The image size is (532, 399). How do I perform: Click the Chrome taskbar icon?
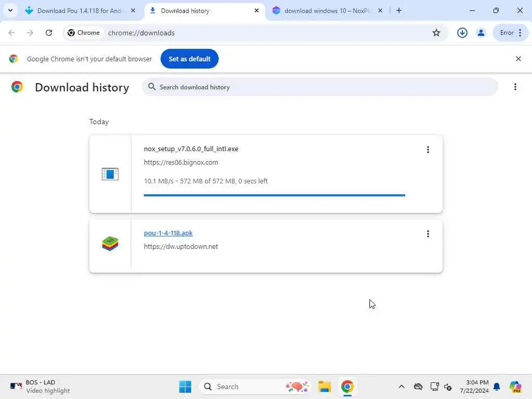point(347,387)
